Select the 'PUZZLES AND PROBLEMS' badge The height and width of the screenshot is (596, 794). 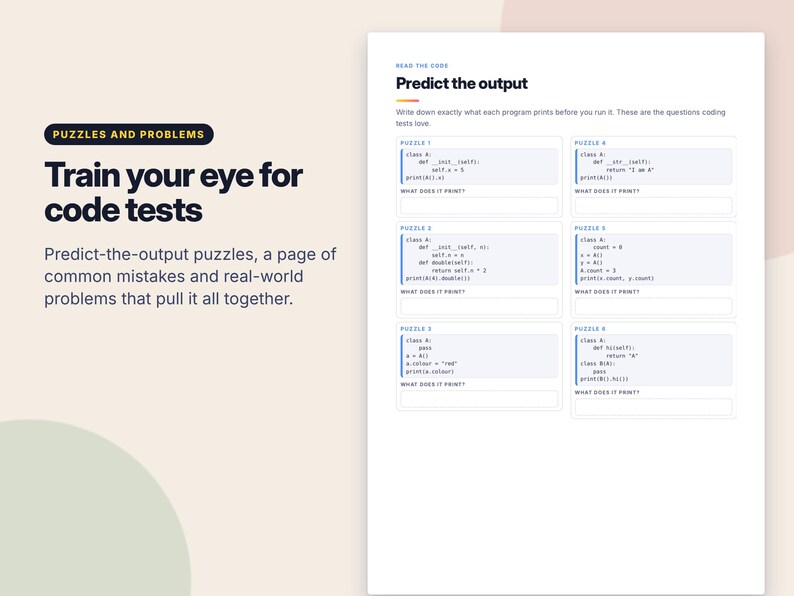pyautogui.click(x=129, y=134)
